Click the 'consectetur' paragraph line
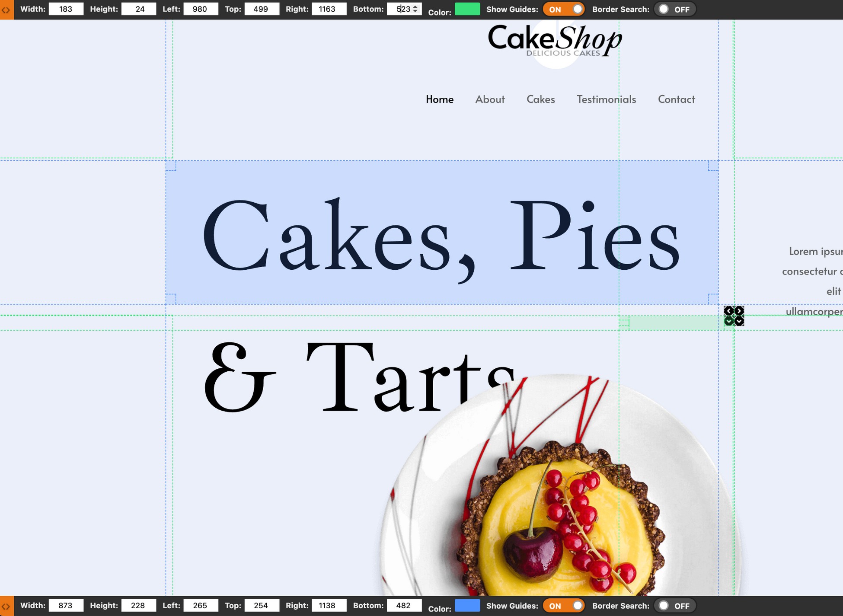 (812, 271)
